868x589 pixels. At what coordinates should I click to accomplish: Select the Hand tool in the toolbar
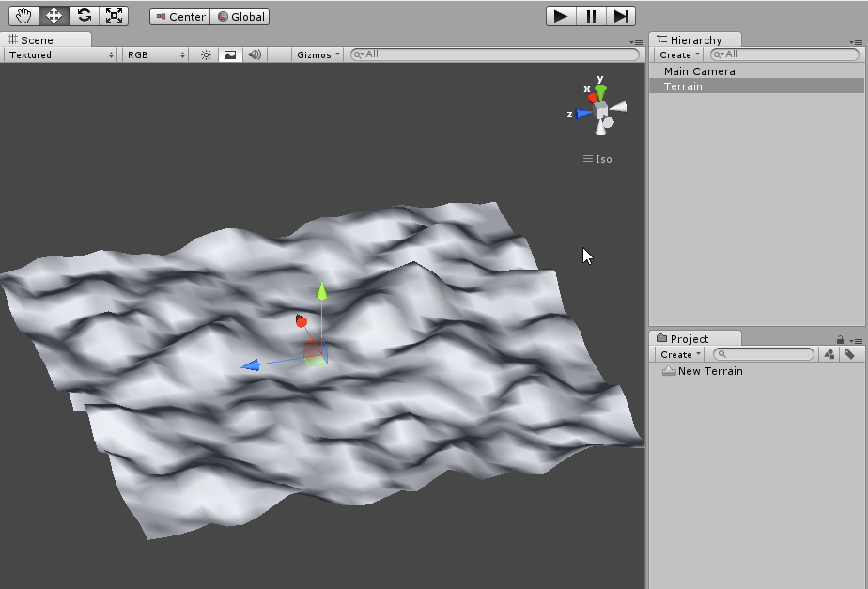click(x=24, y=16)
